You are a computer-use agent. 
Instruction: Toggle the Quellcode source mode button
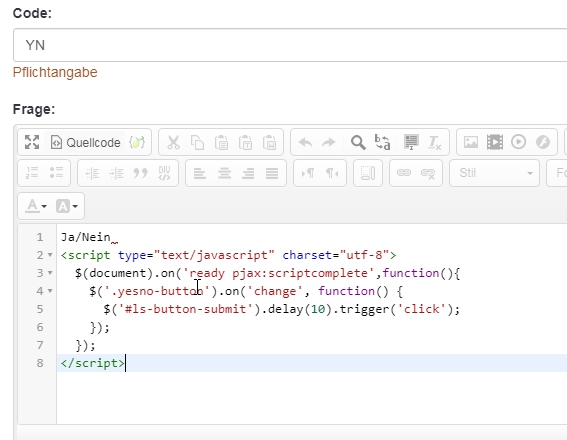85,142
